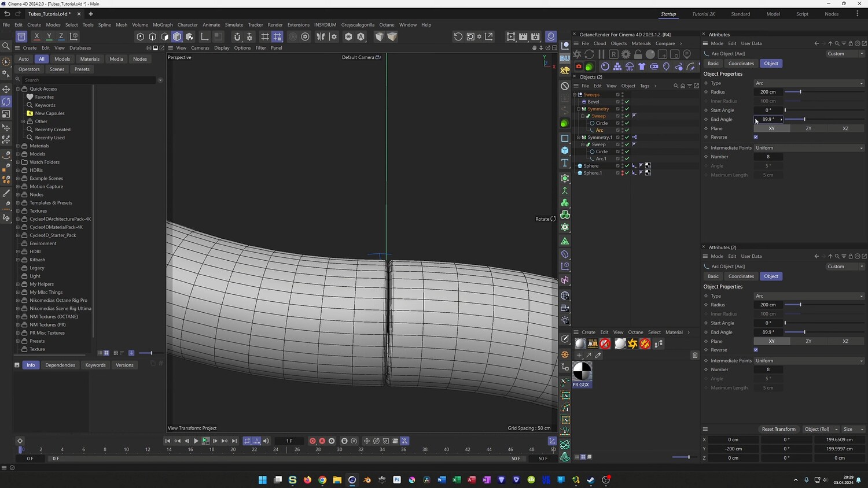868x488 pixels.
Task: Toggle visibility dots of Sphere.1 object
Action: tap(623, 173)
